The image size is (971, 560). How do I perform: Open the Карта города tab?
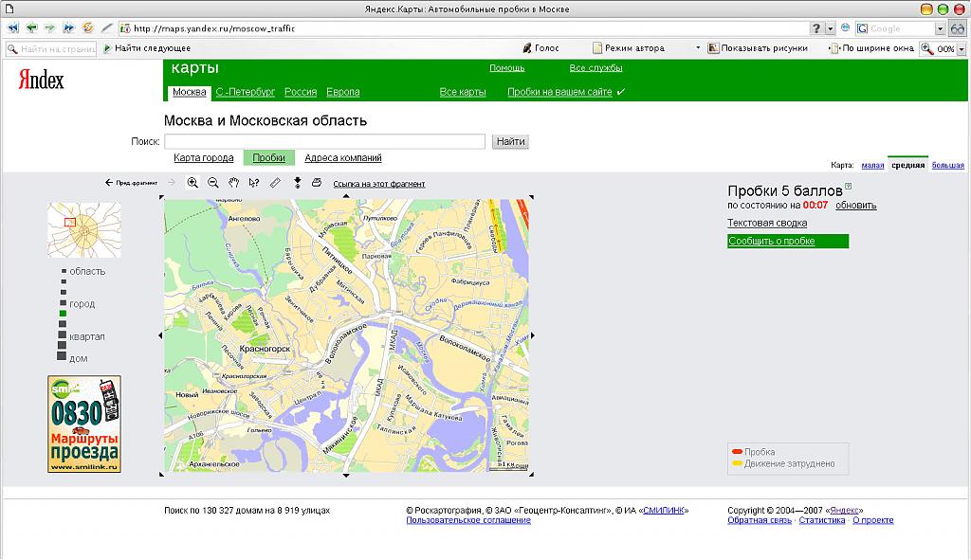click(203, 158)
